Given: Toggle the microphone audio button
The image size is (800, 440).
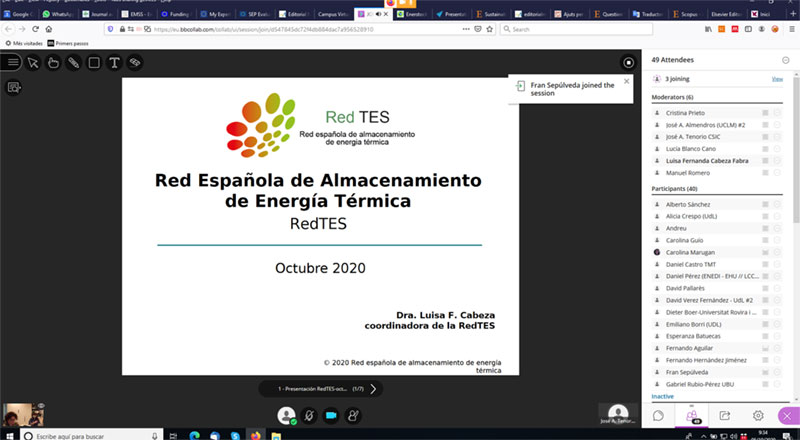Looking at the screenshot, I should pyautogui.click(x=309, y=415).
